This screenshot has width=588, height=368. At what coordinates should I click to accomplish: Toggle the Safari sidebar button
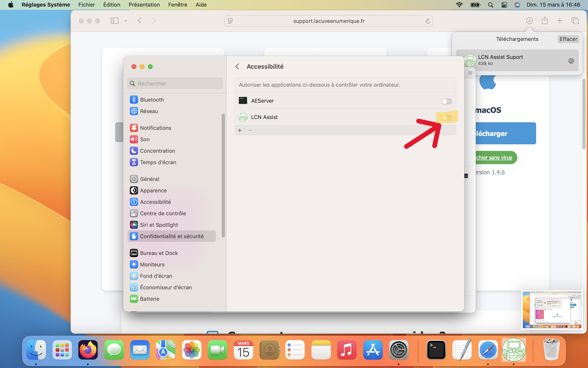(x=115, y=21)
